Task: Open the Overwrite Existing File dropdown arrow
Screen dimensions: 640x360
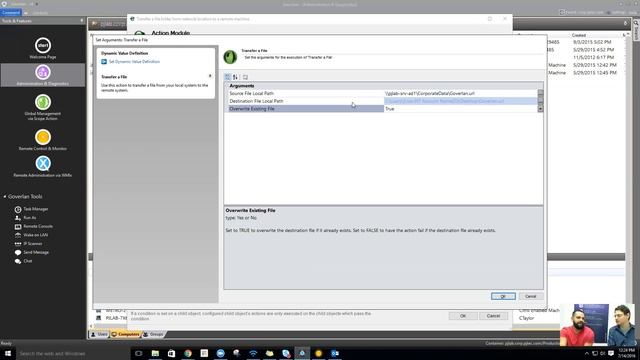Action: tap(540, 109)
